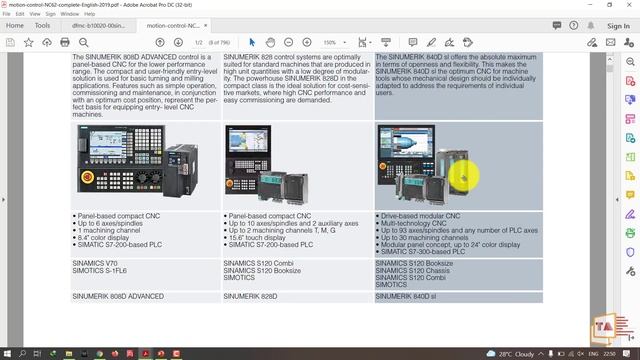The image size is (640, 360).
Task: Open the find text magnifier
Action: [x=83, y=42]
